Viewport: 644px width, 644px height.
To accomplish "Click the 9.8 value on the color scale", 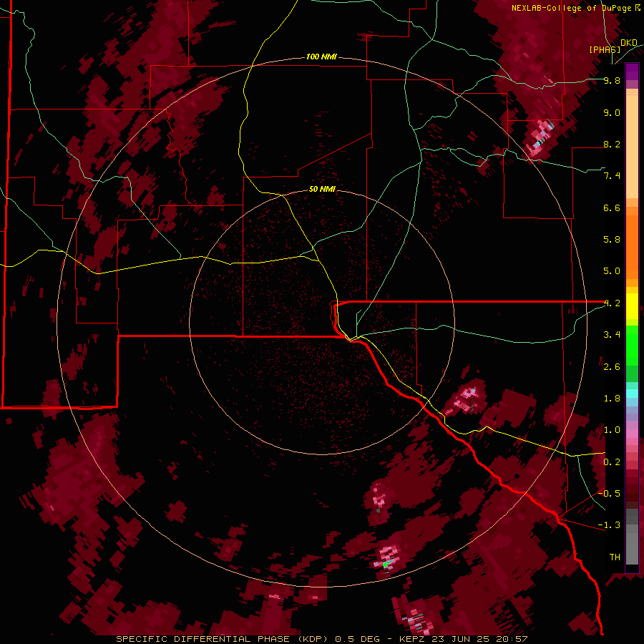I will 612,81.
